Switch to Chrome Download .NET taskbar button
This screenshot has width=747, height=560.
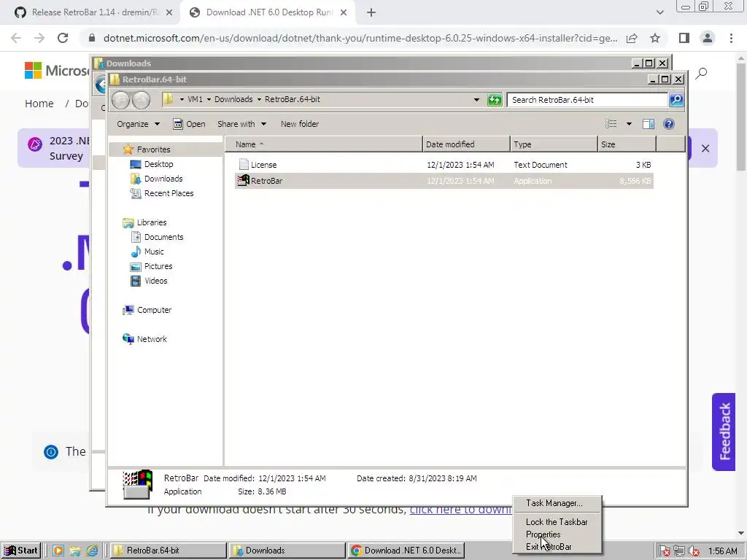[x=406, y=551]
